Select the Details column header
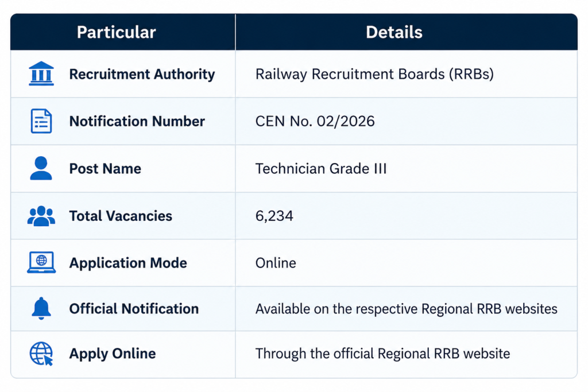This screenshot has height=392, width=588. tap(394, 32)
